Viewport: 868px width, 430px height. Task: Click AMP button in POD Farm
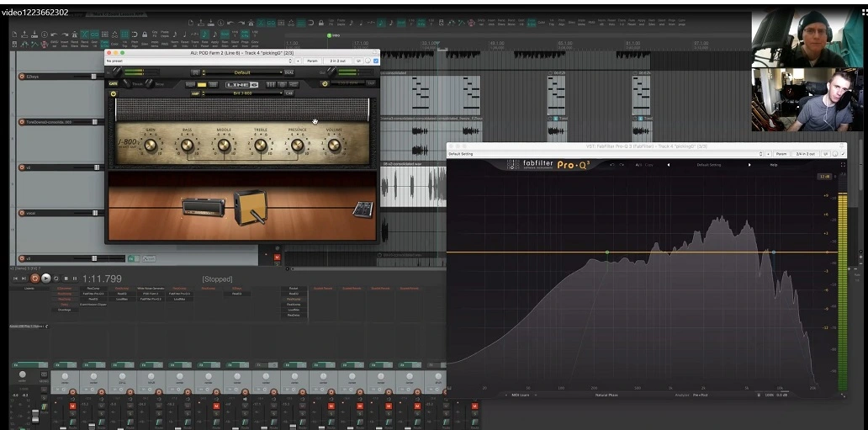coord(195,93)
